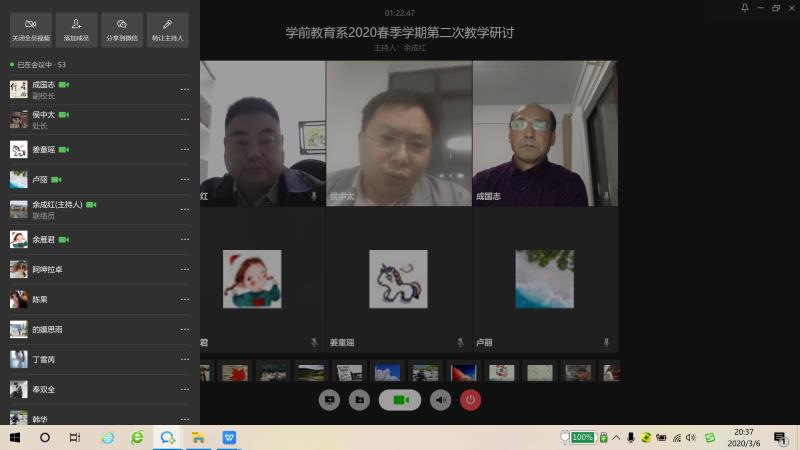Click the unicorn avatar tile of 姜童瑶
The height and width of the screenshot is (450, 800).
[398, 279]
